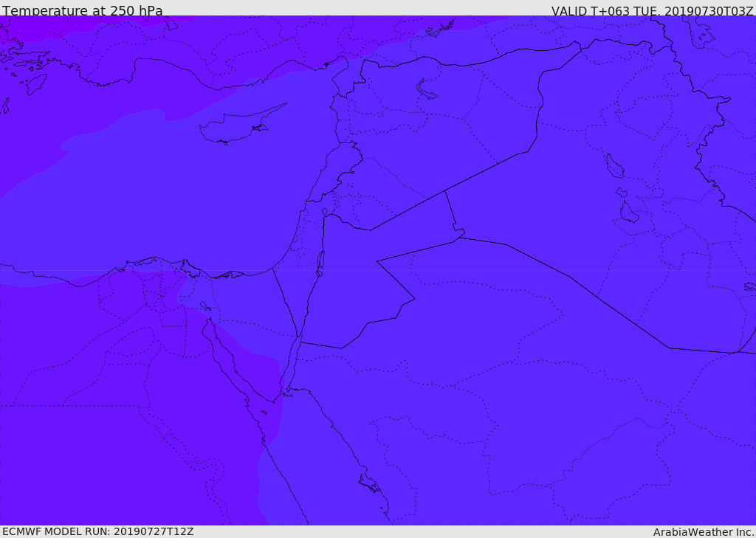Click the 'Temperature at 250 hPa' title text

(x=83, y=10)
